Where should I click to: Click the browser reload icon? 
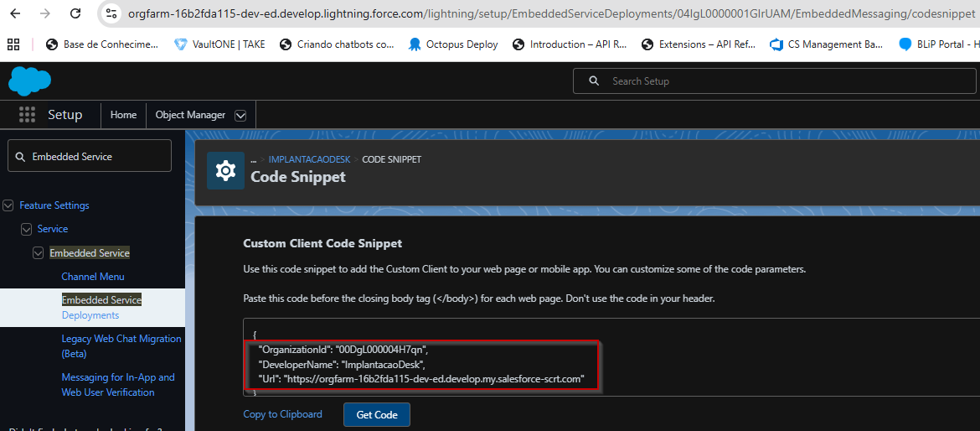pyautogui.click(x=75, y=13)
